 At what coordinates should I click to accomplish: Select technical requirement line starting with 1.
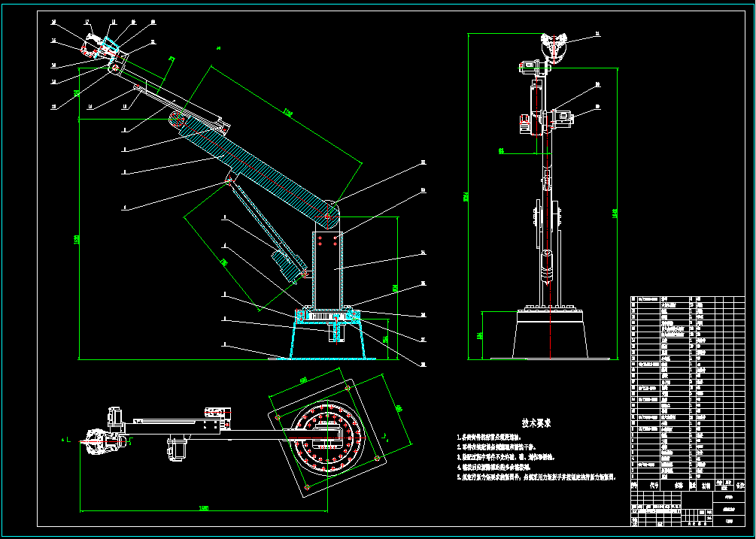click(489, 438)
